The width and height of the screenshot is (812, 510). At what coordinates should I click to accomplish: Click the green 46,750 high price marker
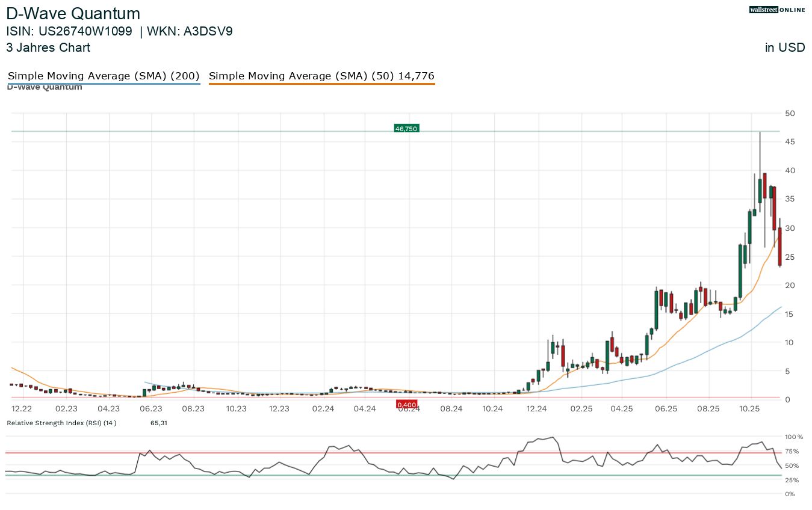tap(406, 128)
